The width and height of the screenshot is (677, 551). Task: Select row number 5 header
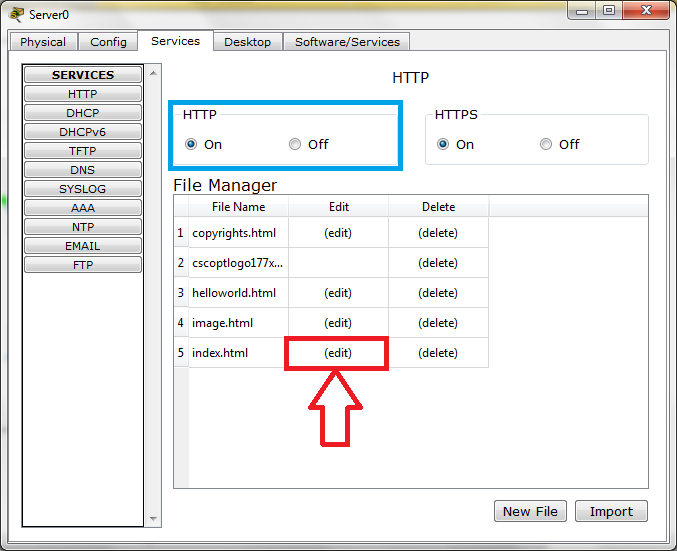(181, 353)
